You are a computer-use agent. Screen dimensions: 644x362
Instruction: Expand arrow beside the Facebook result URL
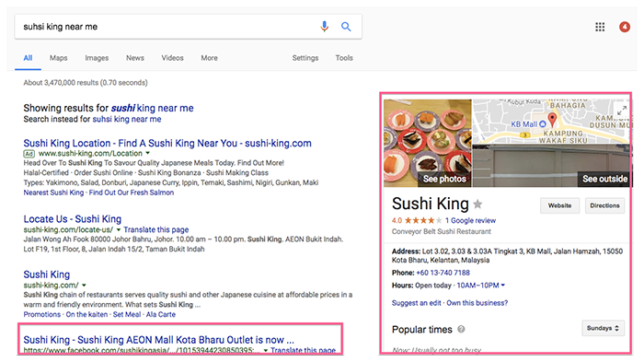266,350
